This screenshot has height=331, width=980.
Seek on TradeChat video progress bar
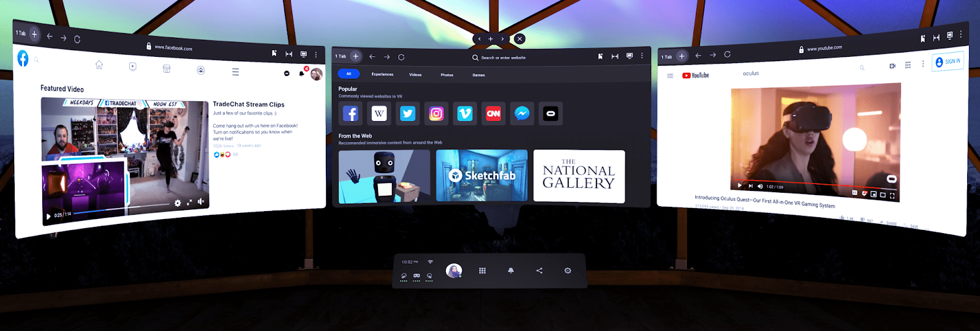121,209
